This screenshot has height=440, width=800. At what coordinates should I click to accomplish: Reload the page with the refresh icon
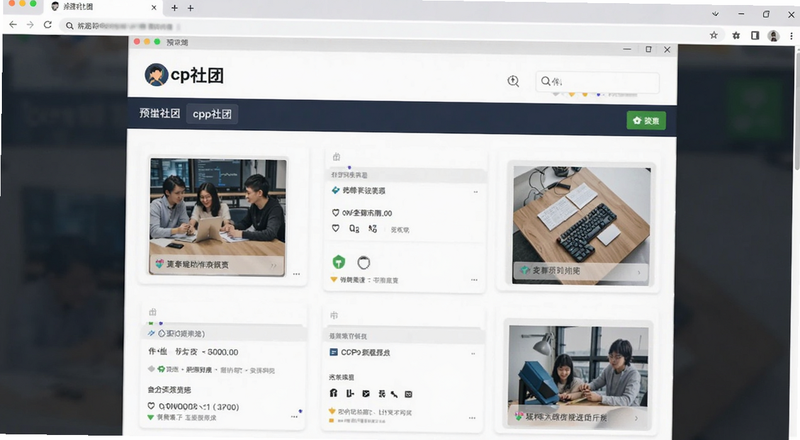click(x=47, y=25)
